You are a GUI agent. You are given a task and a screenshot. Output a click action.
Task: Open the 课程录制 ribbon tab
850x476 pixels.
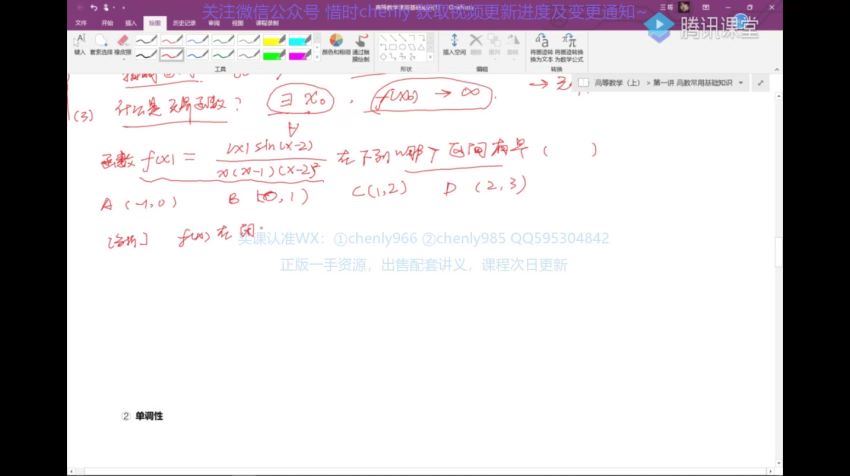tap(267, 23)
